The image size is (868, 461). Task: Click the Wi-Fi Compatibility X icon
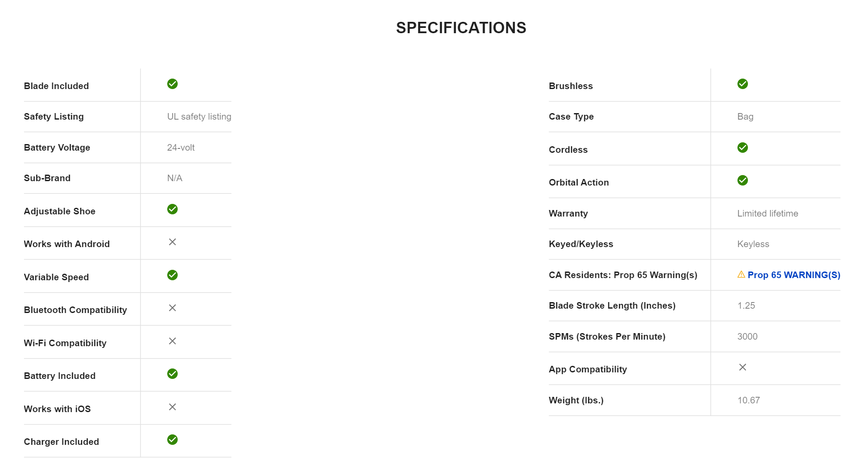(172, 341)
